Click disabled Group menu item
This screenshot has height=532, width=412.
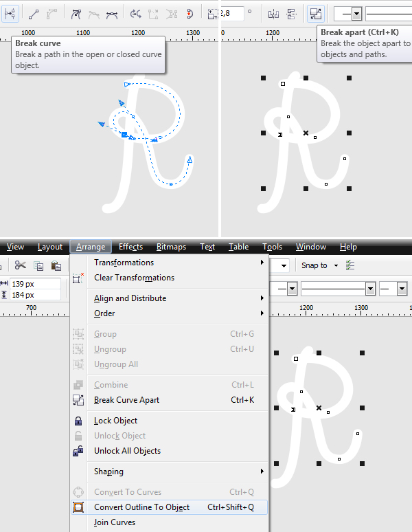(x=170, y=334)
